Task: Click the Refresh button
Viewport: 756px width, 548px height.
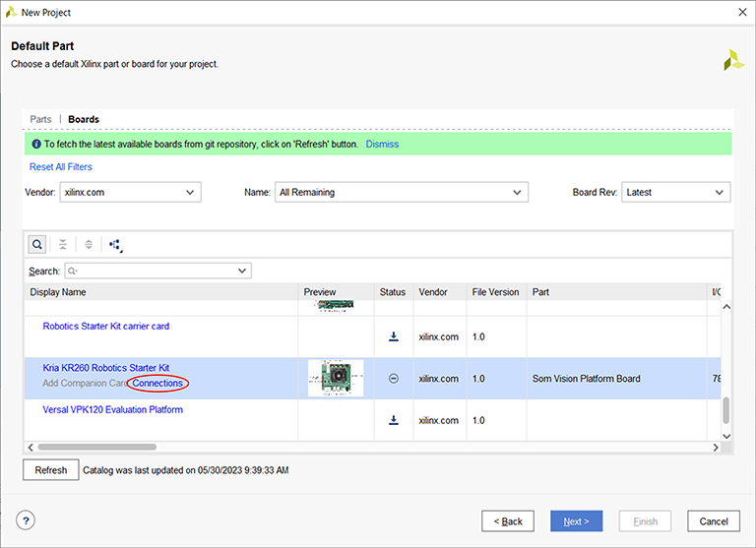Action: coord(50,470)
